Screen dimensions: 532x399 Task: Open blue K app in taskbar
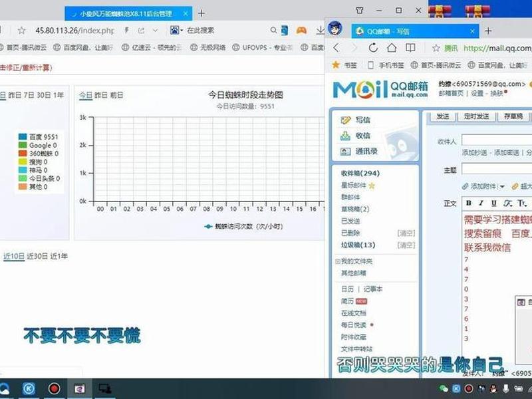pyautogui.click(x=29, y=388)
